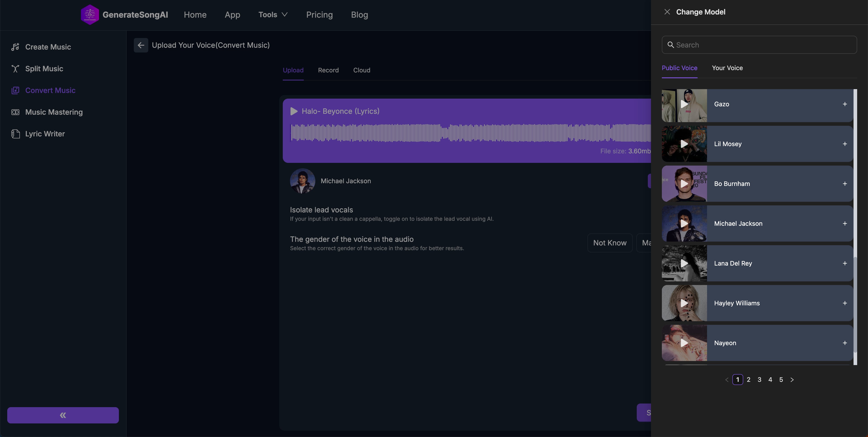Go to previous page of voice models
The image size is (868, 437).
(x=727, y=380)
